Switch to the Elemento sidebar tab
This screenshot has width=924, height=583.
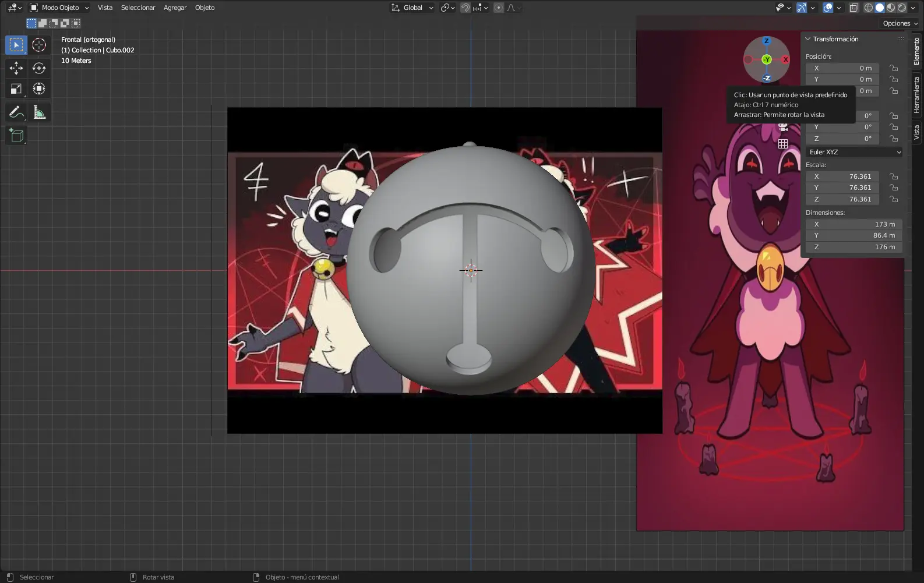tap(916, 51)
